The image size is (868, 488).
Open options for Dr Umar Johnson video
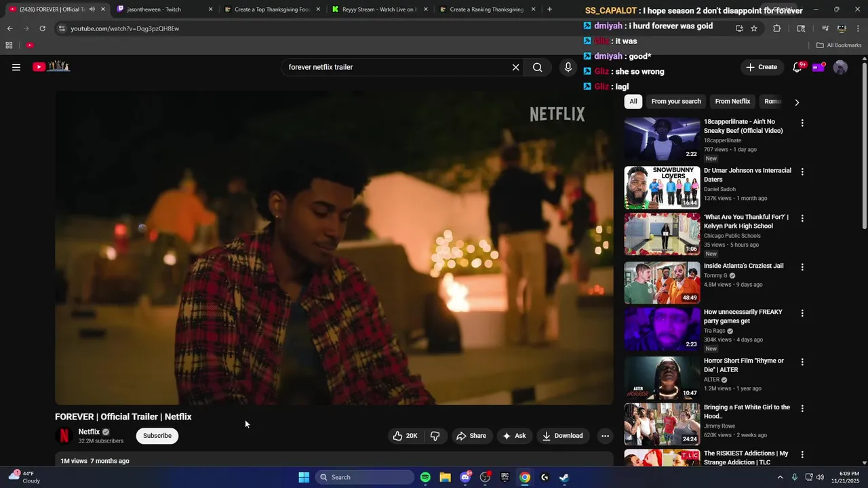coord(802,172)
